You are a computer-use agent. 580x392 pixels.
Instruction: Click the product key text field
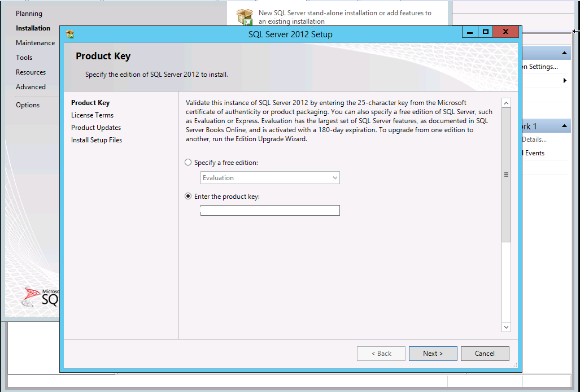tap(270, 211)
